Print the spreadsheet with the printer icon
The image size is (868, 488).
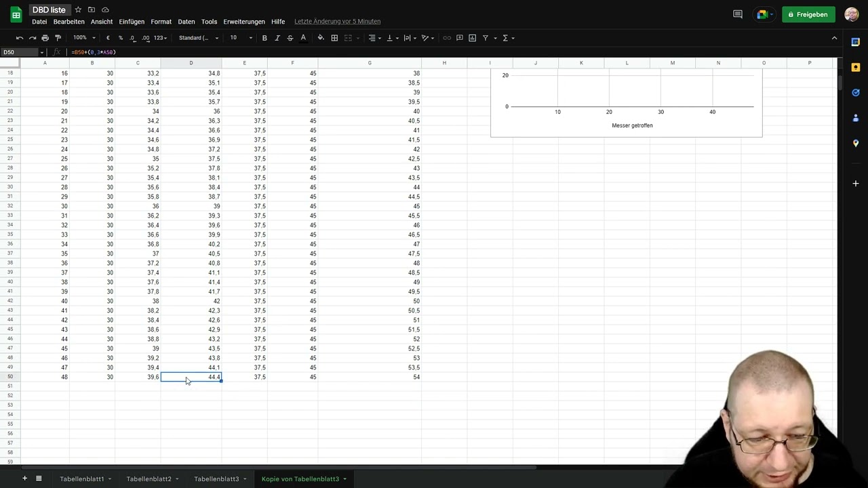(x=45, y=38)
